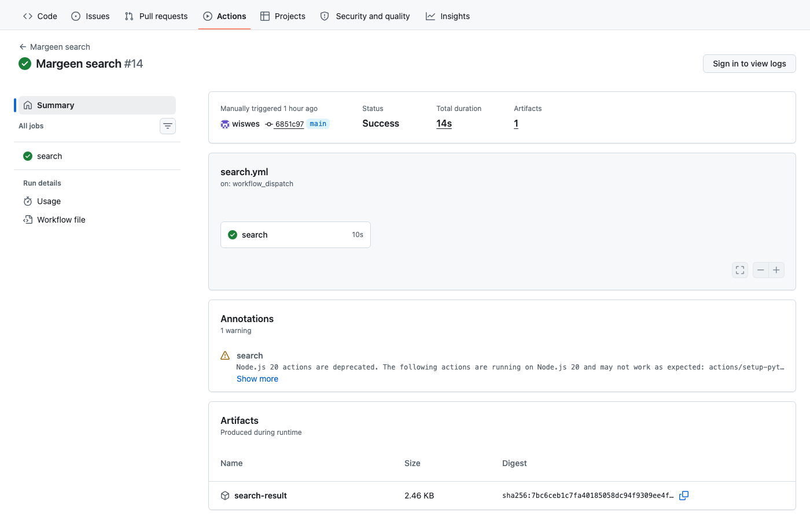This screenshot has width=810, height=532.
Task: Click the Success status text
Action: (x=381, y=123)
